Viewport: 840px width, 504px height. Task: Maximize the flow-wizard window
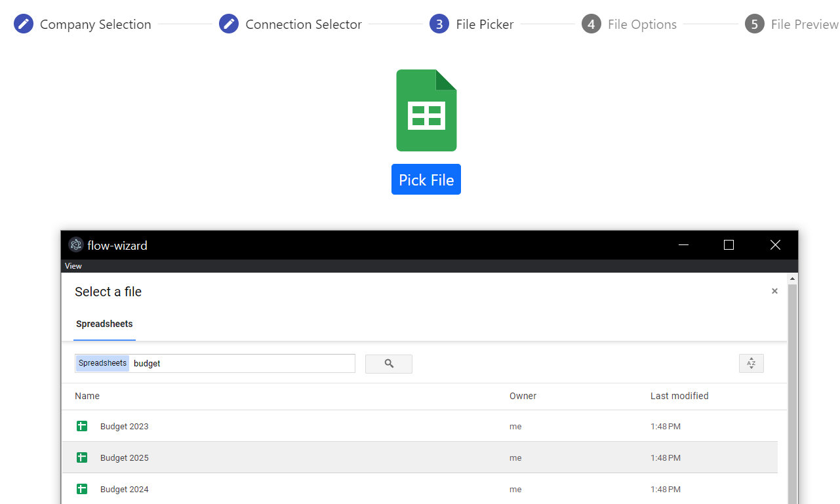729,245
